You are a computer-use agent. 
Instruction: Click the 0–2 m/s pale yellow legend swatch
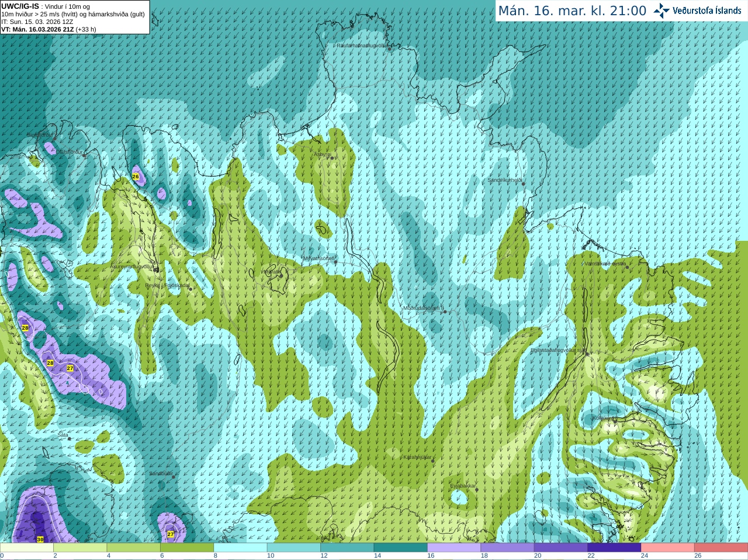[x=27, y=548]
